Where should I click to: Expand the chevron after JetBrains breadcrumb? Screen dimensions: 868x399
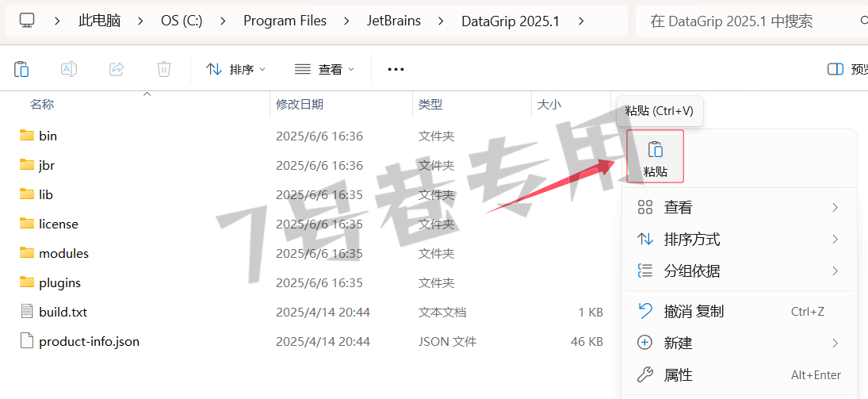[442, 21]
